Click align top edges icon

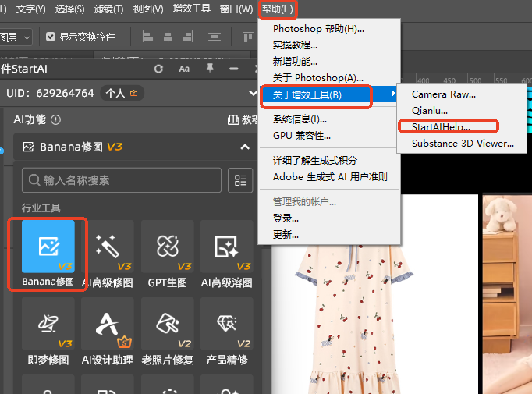click(248, 37)
